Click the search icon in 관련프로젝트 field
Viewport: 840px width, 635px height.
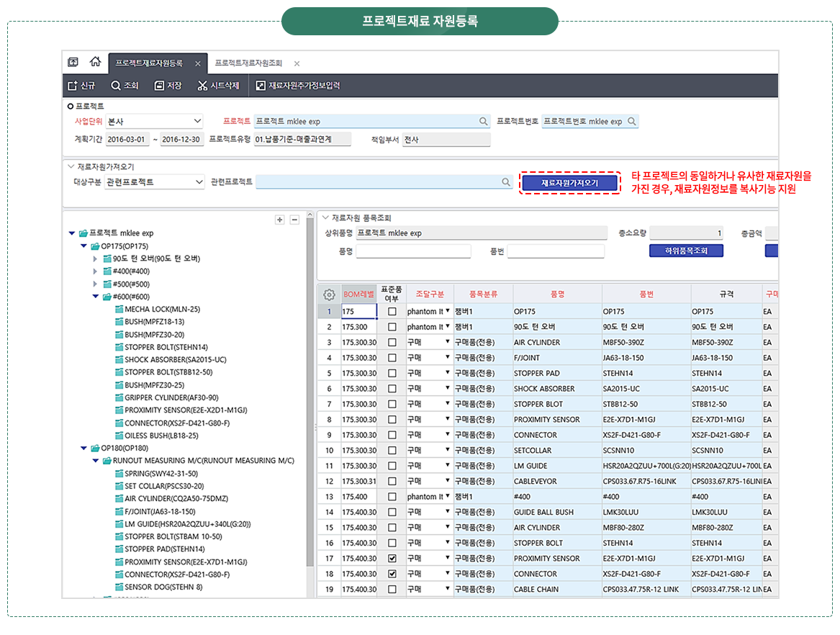506,182
